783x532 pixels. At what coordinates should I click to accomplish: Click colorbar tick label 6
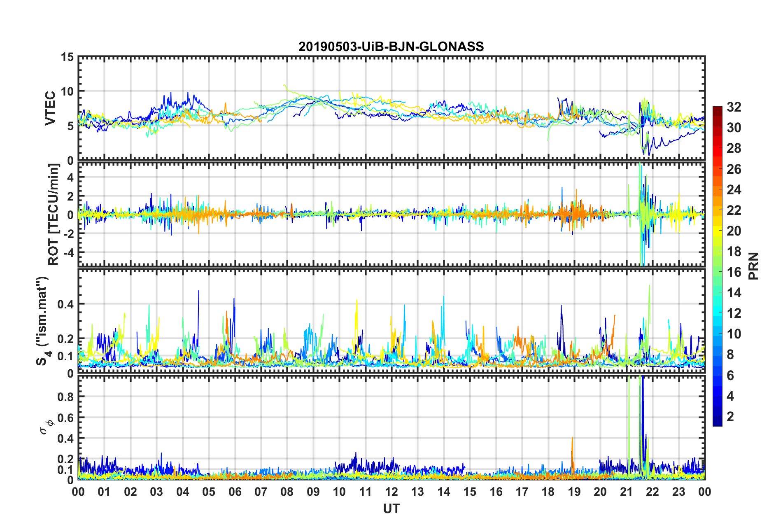click(x=730, y=376)
